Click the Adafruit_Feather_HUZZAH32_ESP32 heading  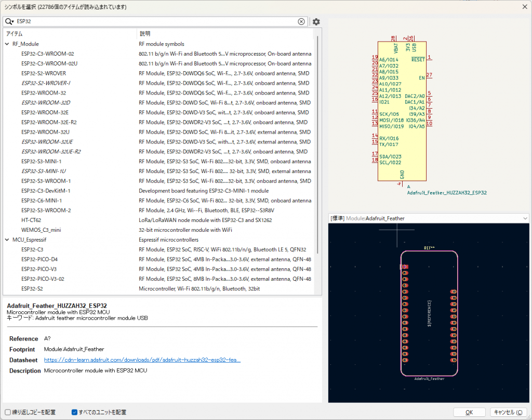pos(57,306)
